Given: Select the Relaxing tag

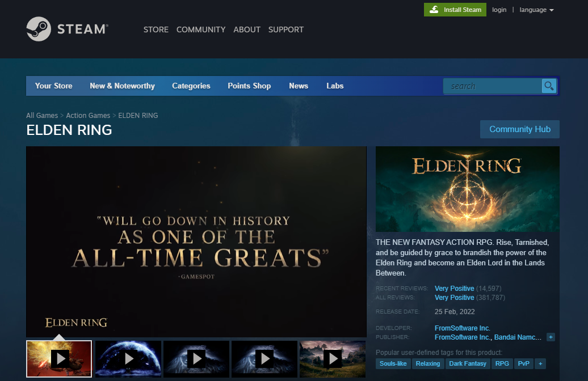Looking at the screenshot, I should click(428, 364).
